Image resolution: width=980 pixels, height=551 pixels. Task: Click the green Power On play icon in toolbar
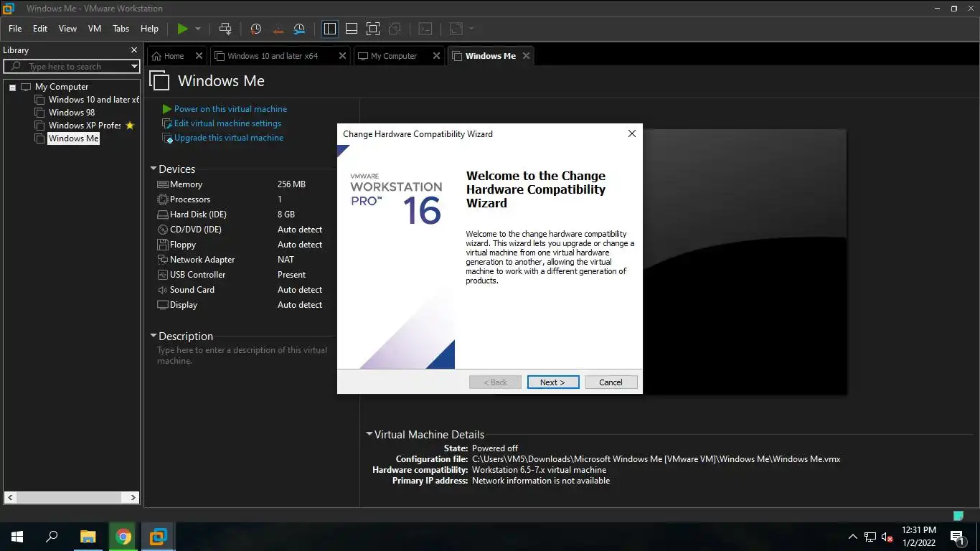tap(183, 29)
